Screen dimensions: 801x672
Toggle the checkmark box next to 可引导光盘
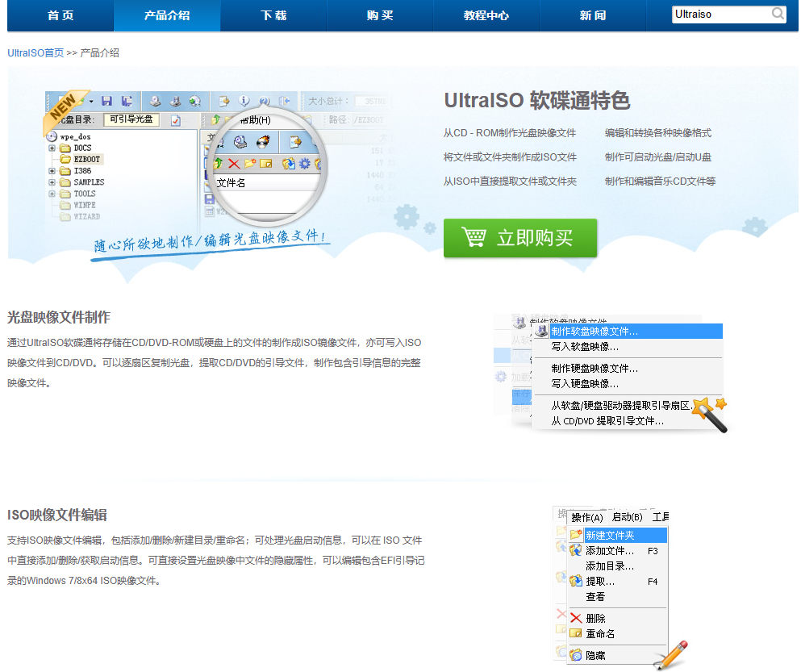[175, 121]
